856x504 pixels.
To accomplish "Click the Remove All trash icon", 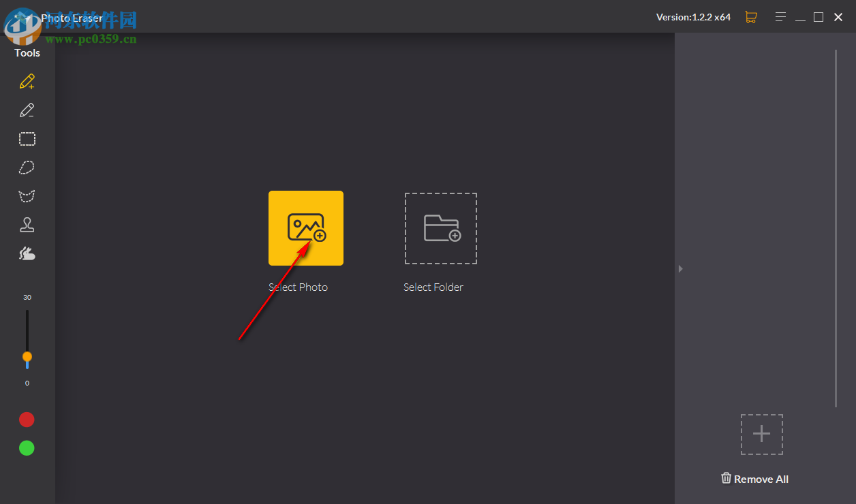I will coord(725,478).
